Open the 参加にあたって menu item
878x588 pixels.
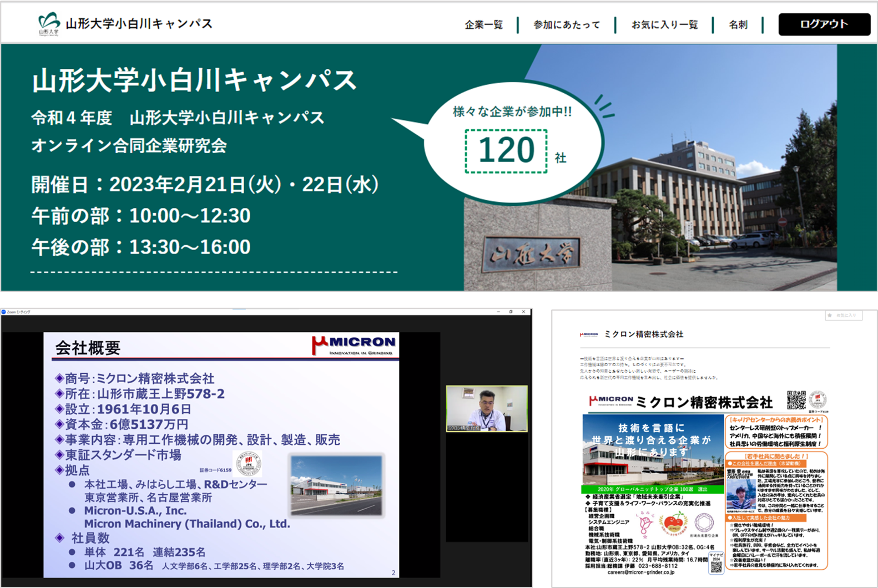(x=567, y=25)
